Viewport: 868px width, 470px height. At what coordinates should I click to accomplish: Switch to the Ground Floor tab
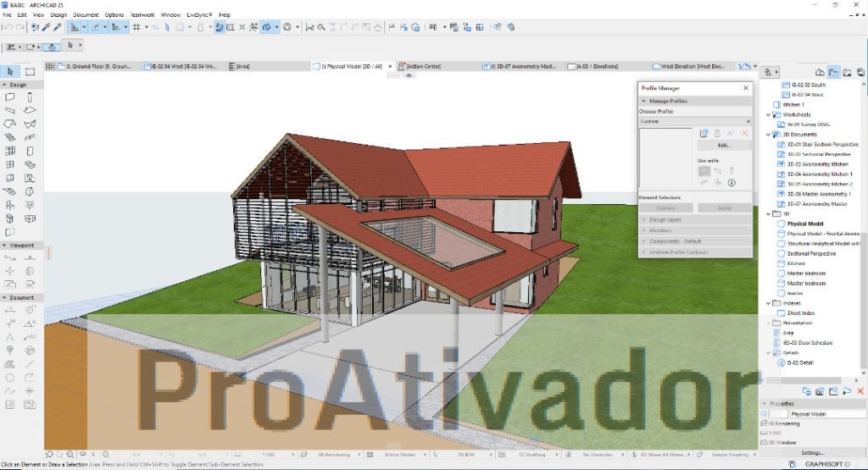click(x=97, y=66)
